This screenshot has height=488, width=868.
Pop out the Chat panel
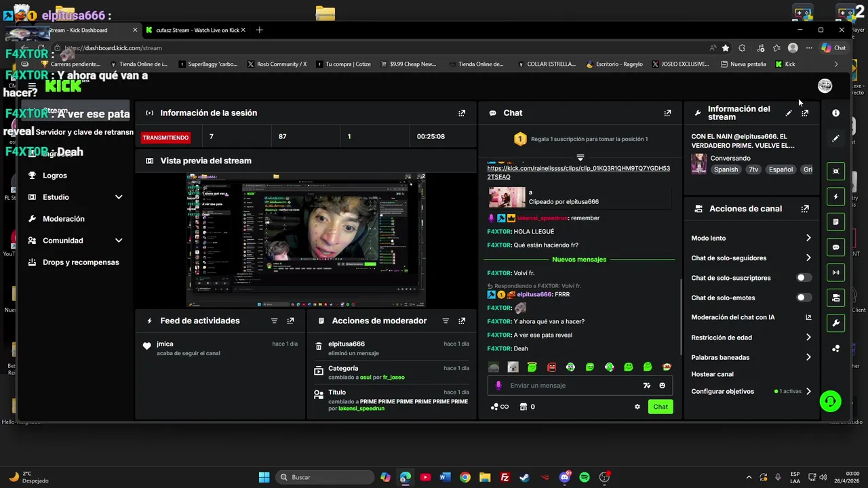[x=667, y=113]
